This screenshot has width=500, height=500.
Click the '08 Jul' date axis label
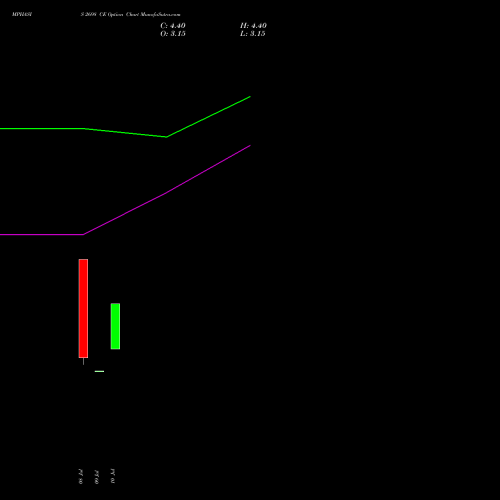click(81, 477)
